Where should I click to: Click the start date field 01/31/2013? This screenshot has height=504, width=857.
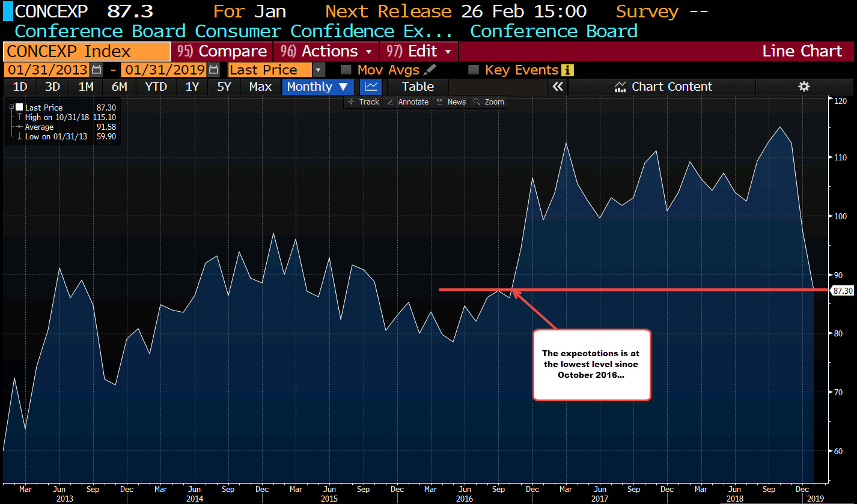[47, 70]
